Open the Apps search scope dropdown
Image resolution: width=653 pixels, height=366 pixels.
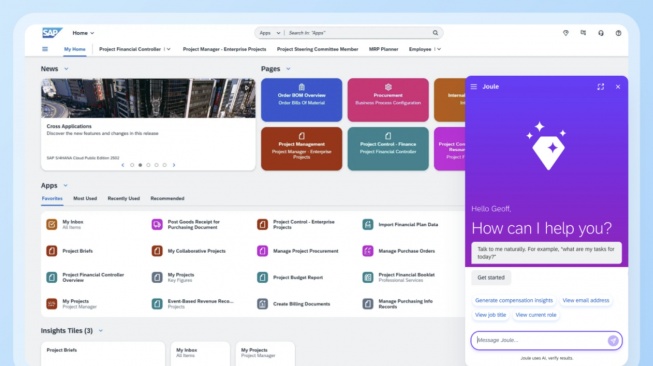pyautogui.click(x=270, y=33)
